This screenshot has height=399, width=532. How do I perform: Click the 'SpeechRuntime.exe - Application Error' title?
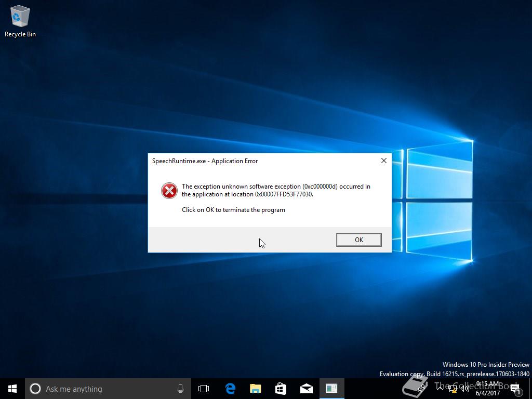pyautogui.click(x=205, y=161)
